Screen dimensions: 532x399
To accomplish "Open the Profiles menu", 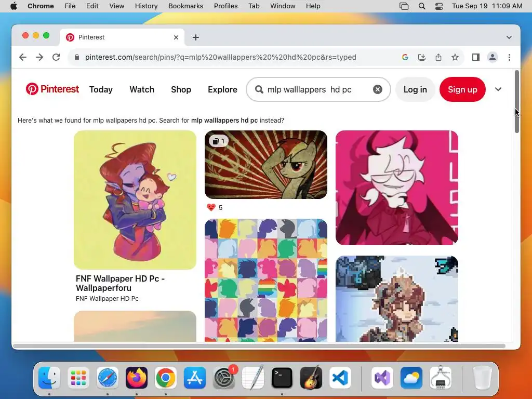I will pos(225,6).
